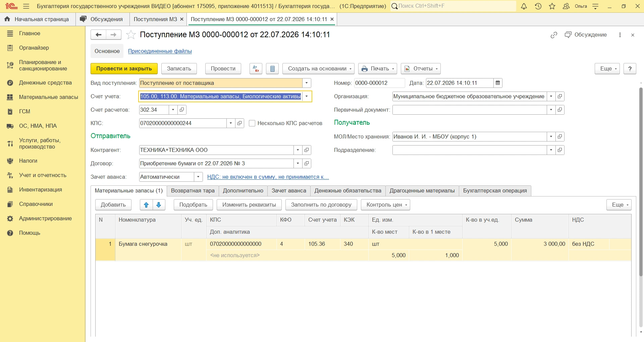This screenshot has height=342, width=644.
Task: Open three-dot more actions menu
Action: tap(620, 35)
